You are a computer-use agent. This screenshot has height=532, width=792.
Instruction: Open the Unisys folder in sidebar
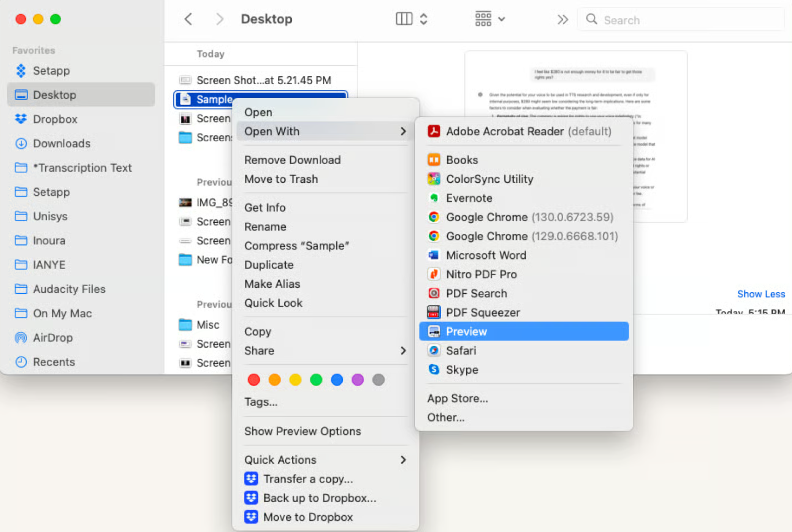[81, 216]
